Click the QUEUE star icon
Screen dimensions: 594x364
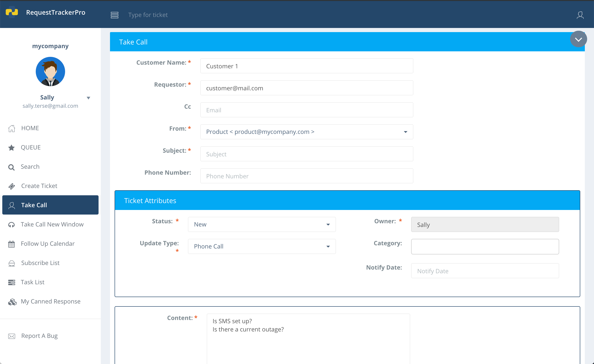click(x=11, y=148)
